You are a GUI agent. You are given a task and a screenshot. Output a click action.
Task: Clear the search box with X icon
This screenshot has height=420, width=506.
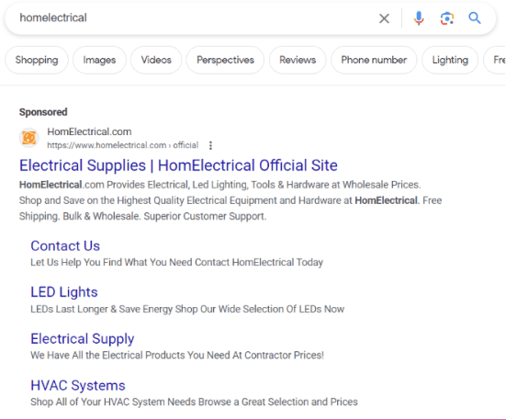[x=384, y=18]
